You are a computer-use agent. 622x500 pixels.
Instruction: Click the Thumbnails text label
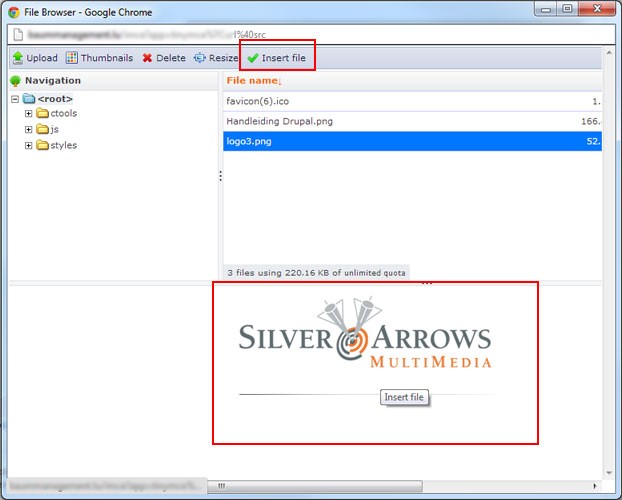(x=107, y=58)
